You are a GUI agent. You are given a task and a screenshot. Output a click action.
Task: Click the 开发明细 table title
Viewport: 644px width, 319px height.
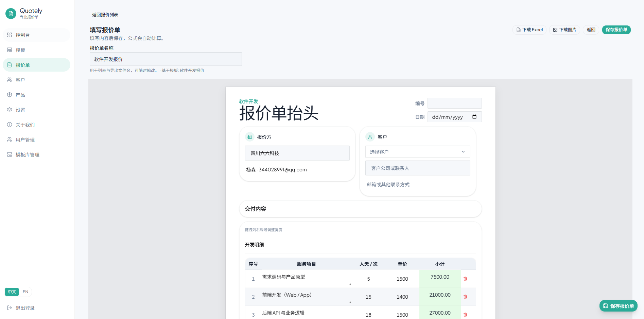(x=255, y=244)
